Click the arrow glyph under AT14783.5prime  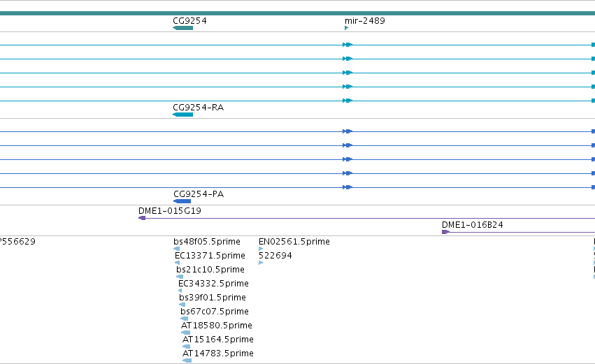(187, 361)
